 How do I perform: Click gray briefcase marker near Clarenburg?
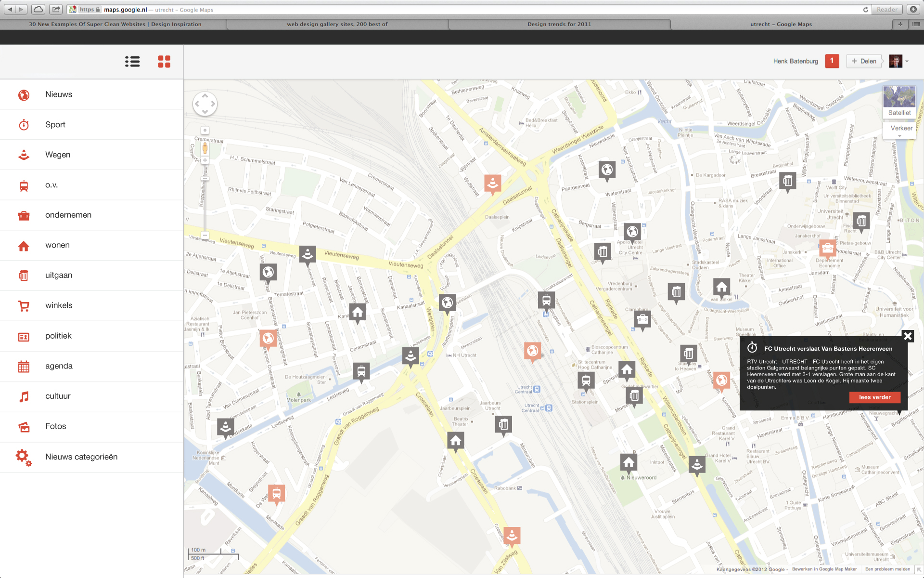[x=642, y=320]
